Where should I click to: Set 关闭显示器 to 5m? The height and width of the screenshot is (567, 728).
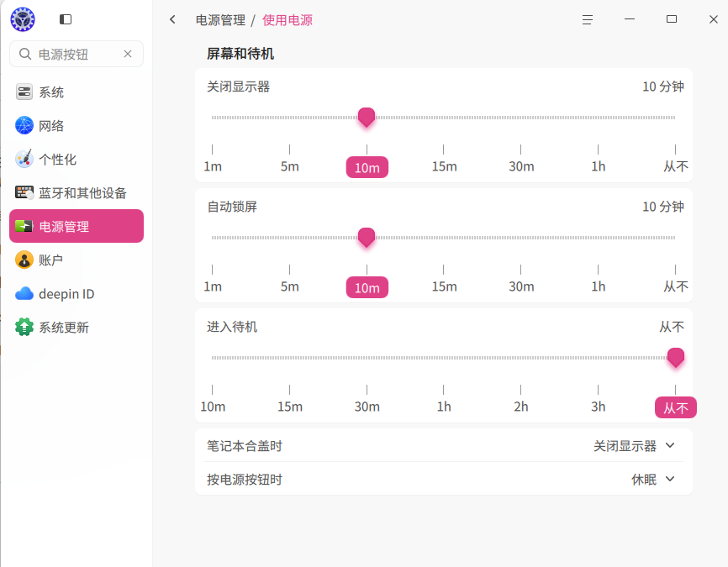pos(289,166)
